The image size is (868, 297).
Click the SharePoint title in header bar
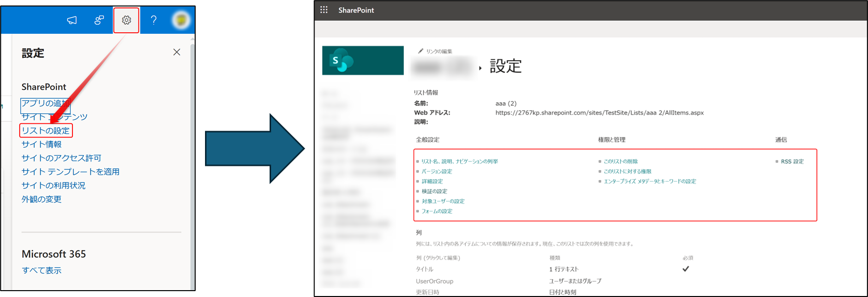356,10
